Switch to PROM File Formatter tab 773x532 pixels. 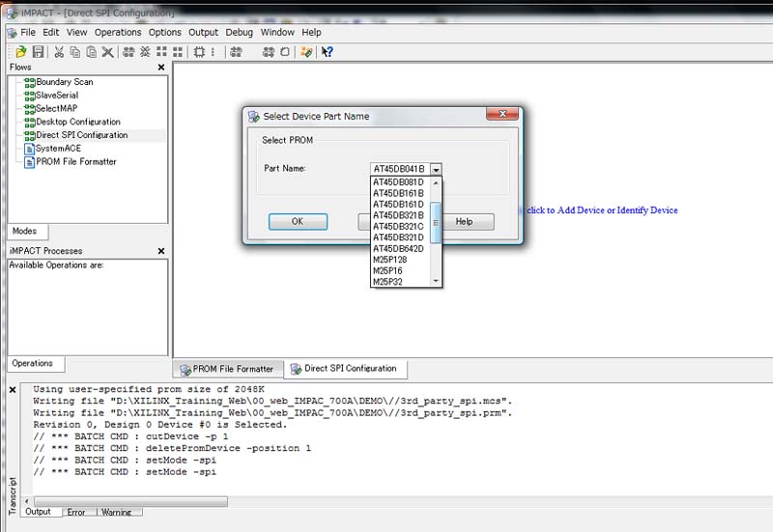pos(227,369)
